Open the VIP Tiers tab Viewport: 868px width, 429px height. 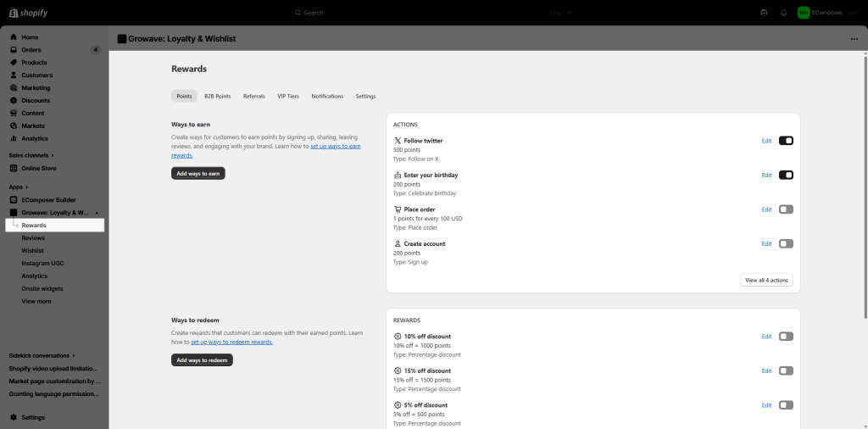[x=287, y=97]
